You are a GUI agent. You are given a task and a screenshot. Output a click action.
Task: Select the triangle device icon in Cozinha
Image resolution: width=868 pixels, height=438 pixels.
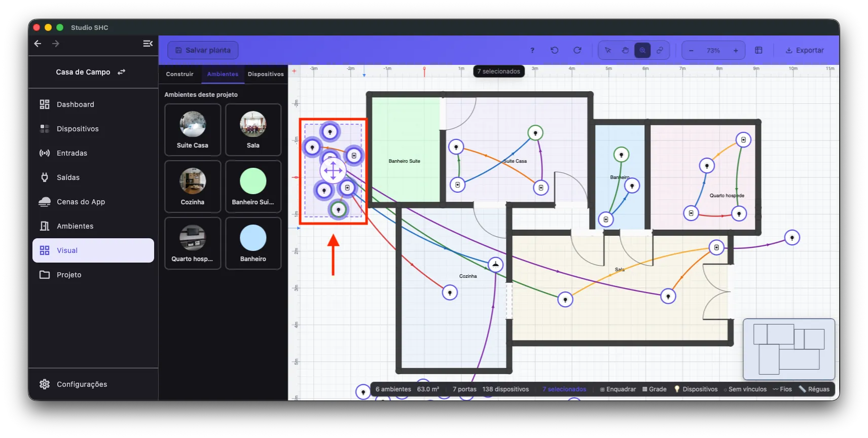(495, 264)
